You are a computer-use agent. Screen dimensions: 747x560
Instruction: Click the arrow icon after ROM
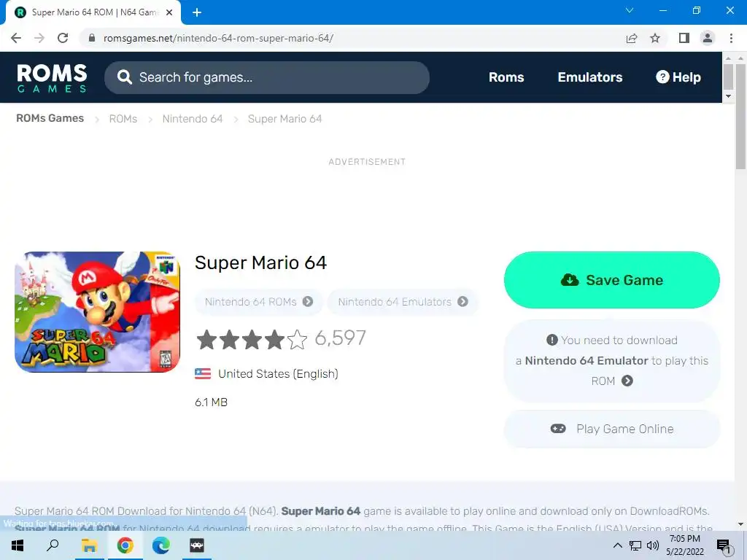(x=627, y=381)
